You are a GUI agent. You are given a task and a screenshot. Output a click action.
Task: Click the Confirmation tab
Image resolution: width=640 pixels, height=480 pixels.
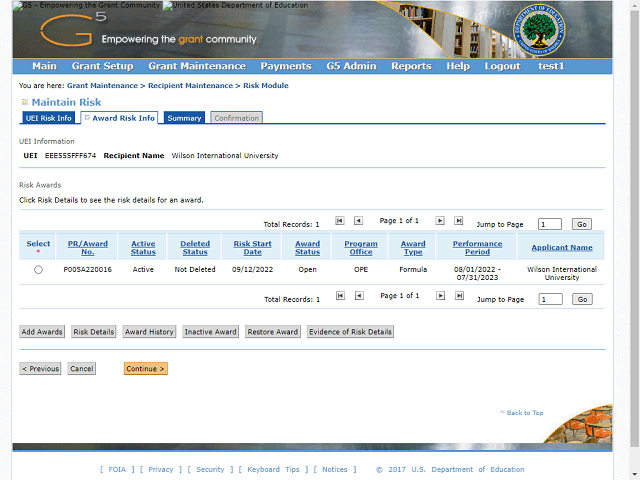pos(236,118)
